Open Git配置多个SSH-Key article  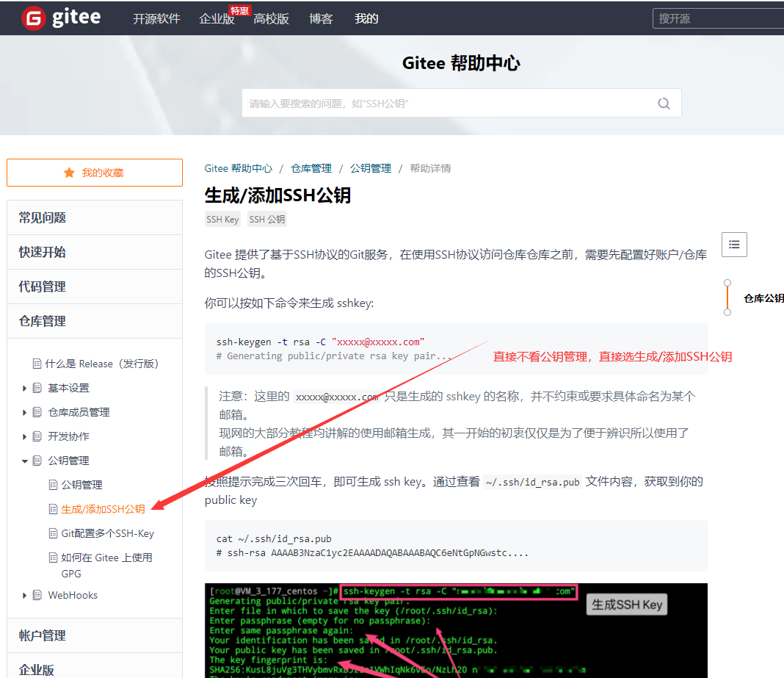point(107,533)
